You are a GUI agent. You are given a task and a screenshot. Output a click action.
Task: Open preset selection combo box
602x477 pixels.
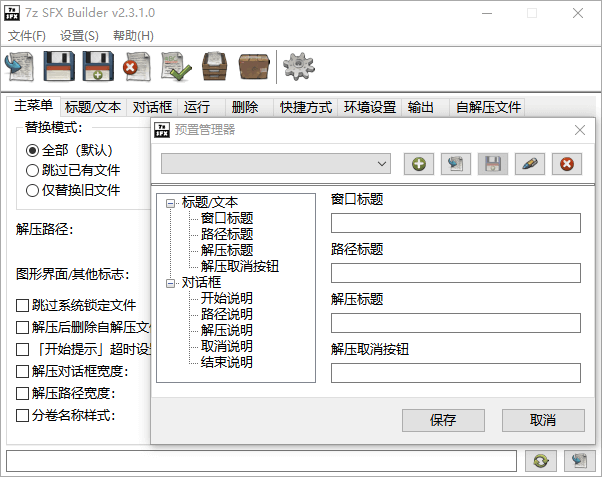pos(276,164)
